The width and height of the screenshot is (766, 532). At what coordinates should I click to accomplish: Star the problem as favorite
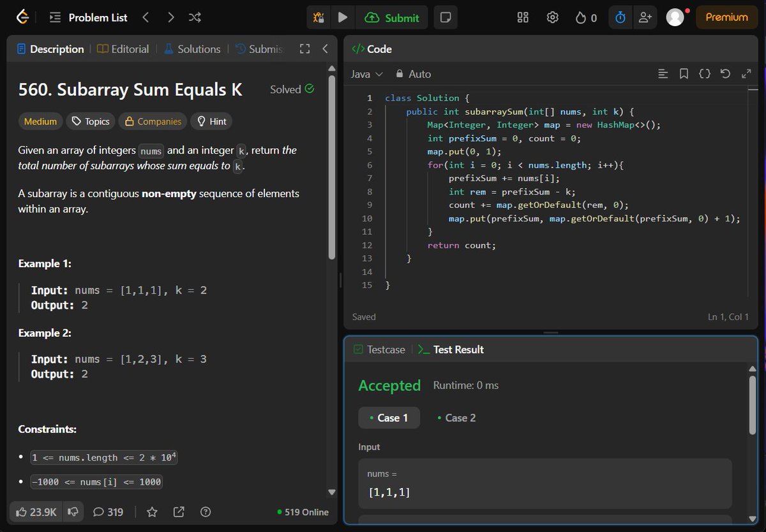pos(152,512)
